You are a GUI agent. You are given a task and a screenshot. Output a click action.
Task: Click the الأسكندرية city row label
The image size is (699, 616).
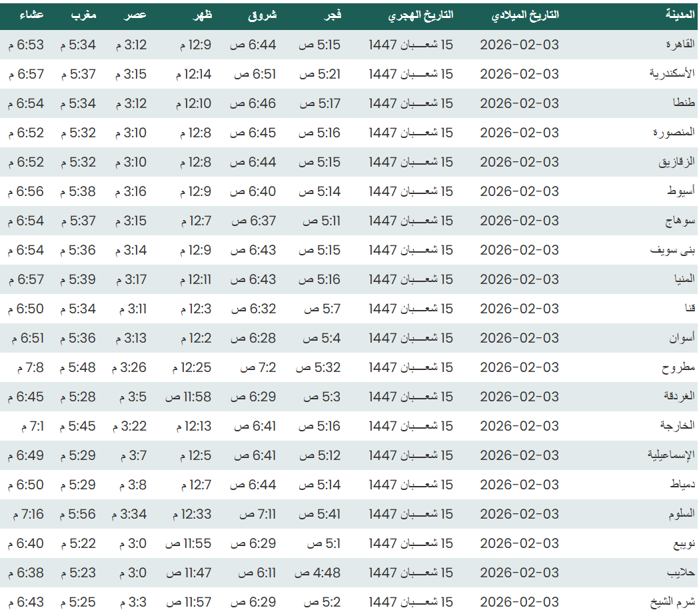tap(672, 74)
